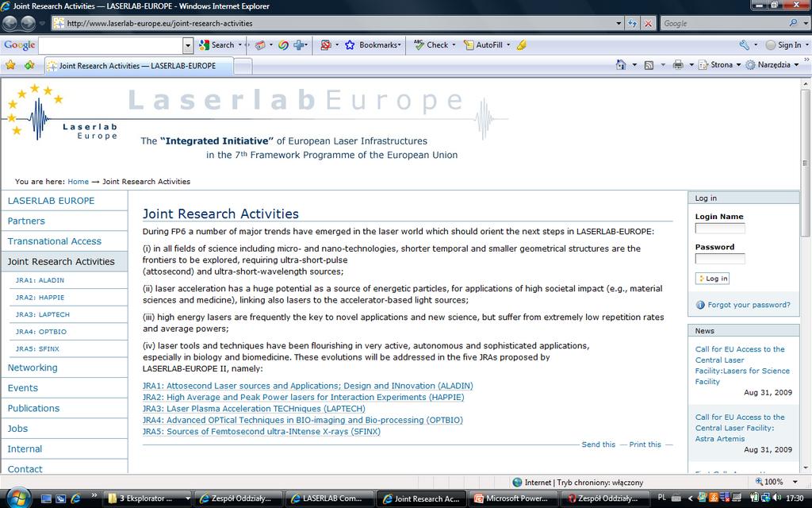Open the Strona page menu
Image resolution: width=812 pixels, height=508 pixels.
(x=720, y=65)
